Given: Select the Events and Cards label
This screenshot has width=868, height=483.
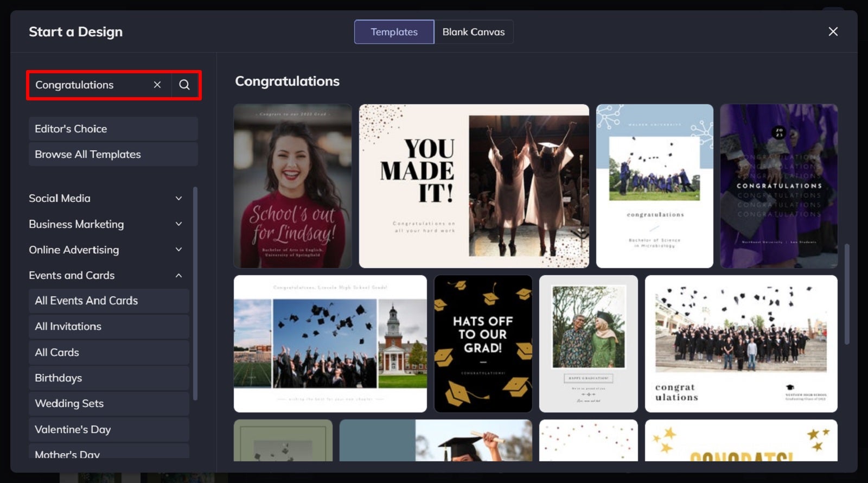Looking at the screenshot, I should click(72, 275).
